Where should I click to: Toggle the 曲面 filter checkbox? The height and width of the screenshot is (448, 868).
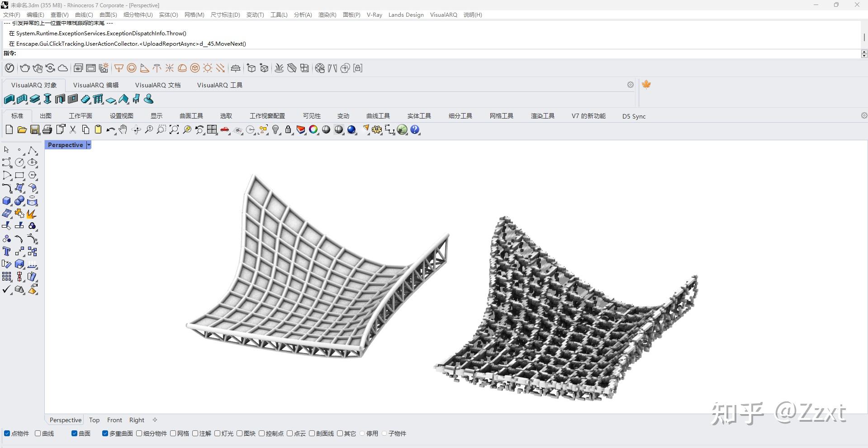[x=74, y=434]
